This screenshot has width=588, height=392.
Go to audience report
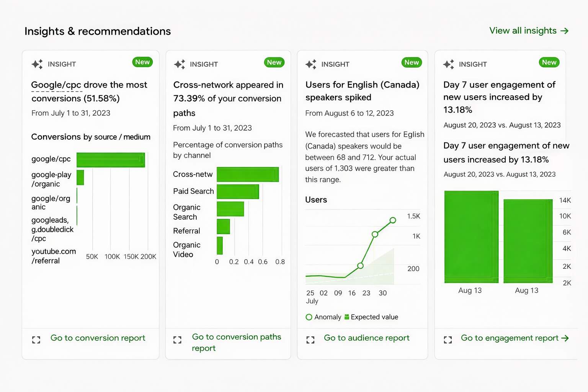[366, 338]
